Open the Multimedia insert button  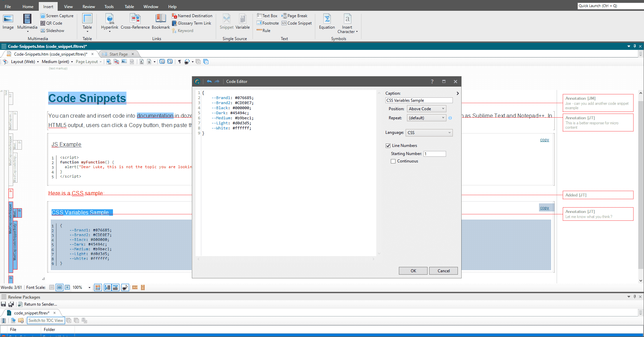(27, 23)
